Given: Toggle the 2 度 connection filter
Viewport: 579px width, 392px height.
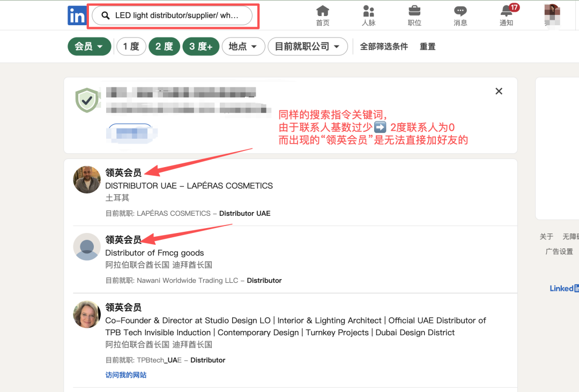Looking at the screenshot, I should click(165, 47).
